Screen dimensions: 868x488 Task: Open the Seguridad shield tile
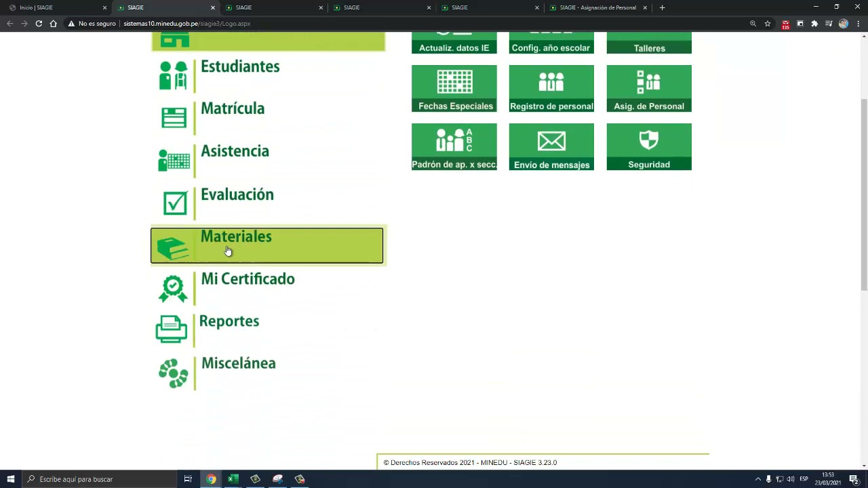[x=649, y=146]
